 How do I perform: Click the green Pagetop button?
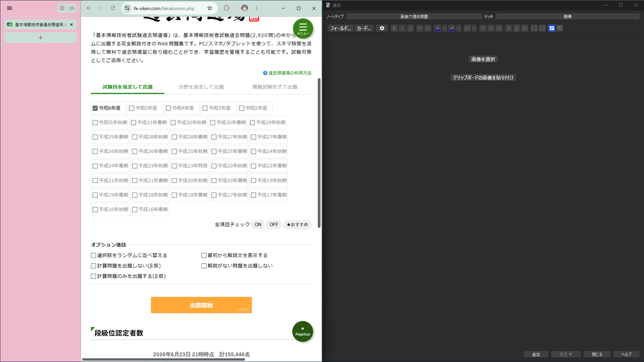pyautogui.click(x=303, y=331)
